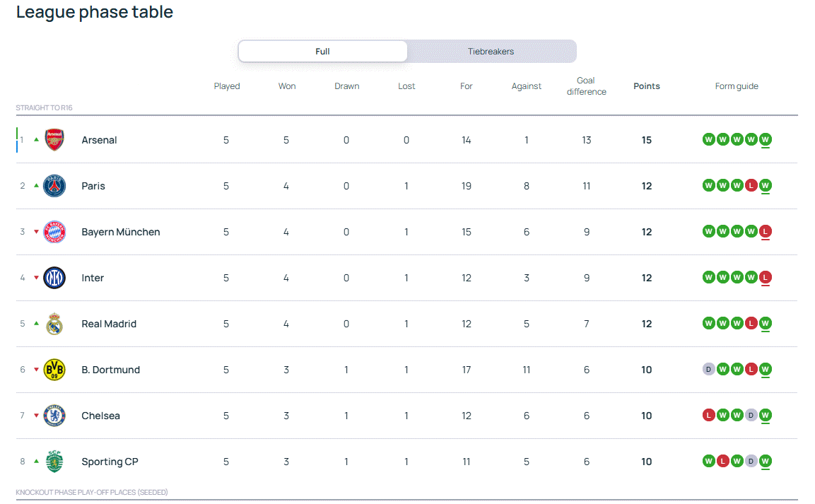The image size is (815, 504).
Task: Click the Goal difference column header
Action: [586, 86]
